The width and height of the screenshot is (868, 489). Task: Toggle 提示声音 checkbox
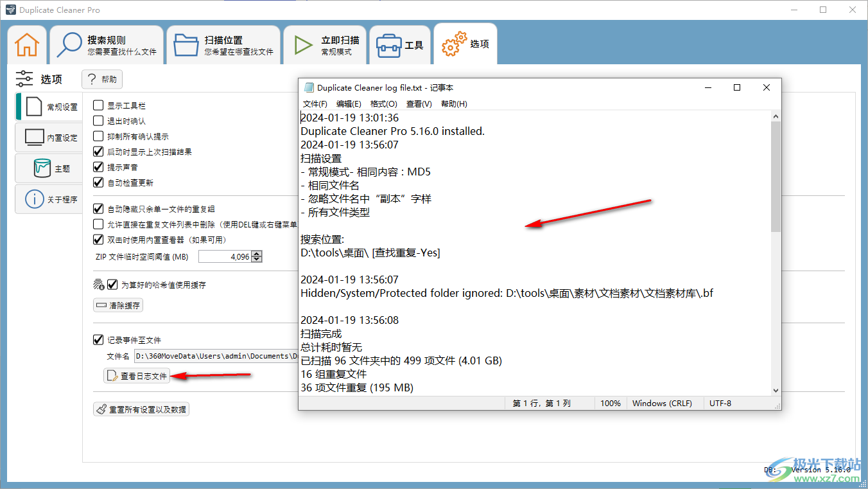(98, 167)
